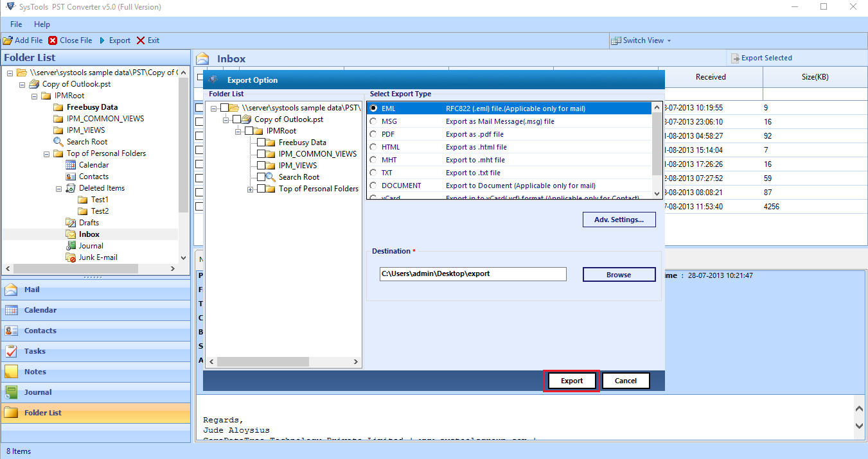Select IPM_COMMON_VIEWS folder in the main tree
This screenshot has width=868, height=459.
(105, 119)
